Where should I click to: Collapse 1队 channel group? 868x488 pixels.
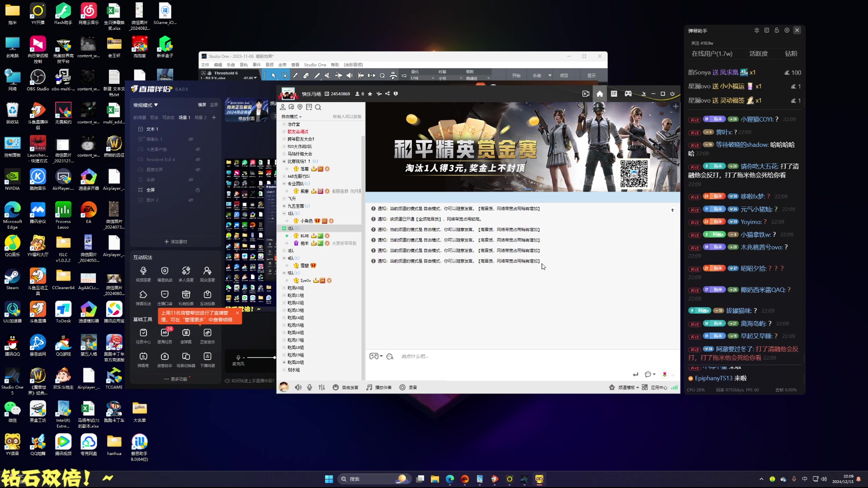click(x=284, y=213)
